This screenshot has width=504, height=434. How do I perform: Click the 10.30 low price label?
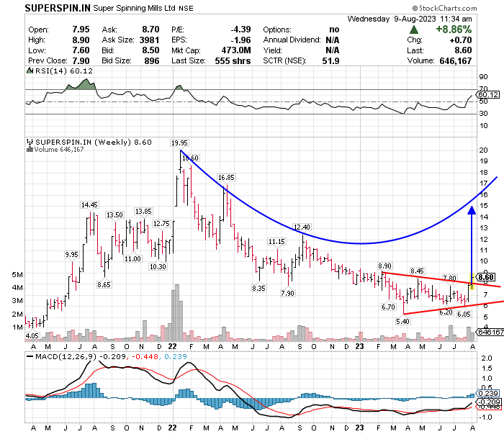pos(158,266)
